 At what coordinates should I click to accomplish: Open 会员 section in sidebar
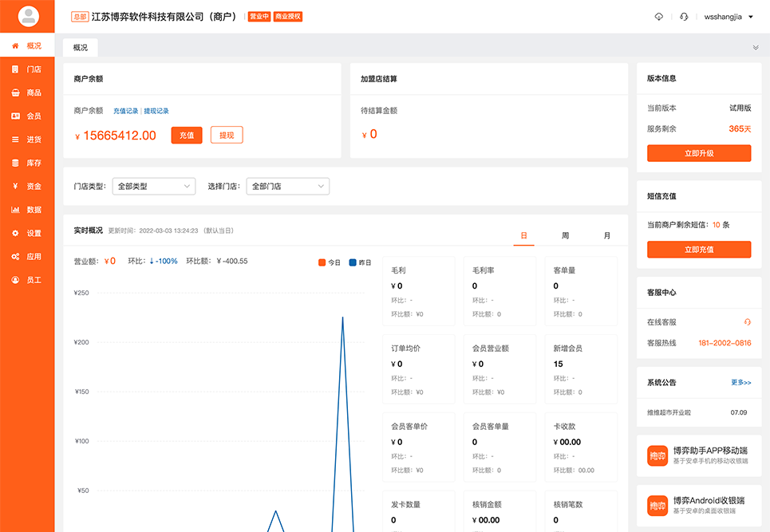[x=27, y=116]
